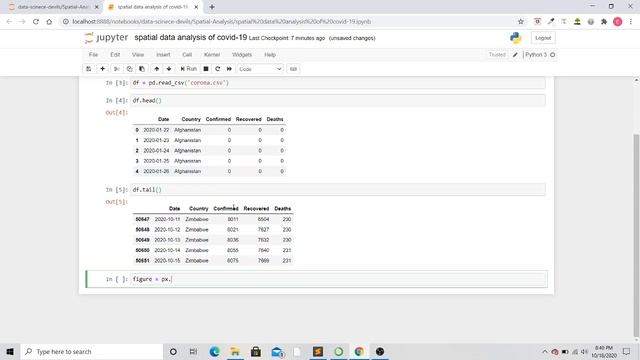The height and width of the screenshot is (360, 640).
Task: Click the Jupyter logo
Action: point(106,38)
